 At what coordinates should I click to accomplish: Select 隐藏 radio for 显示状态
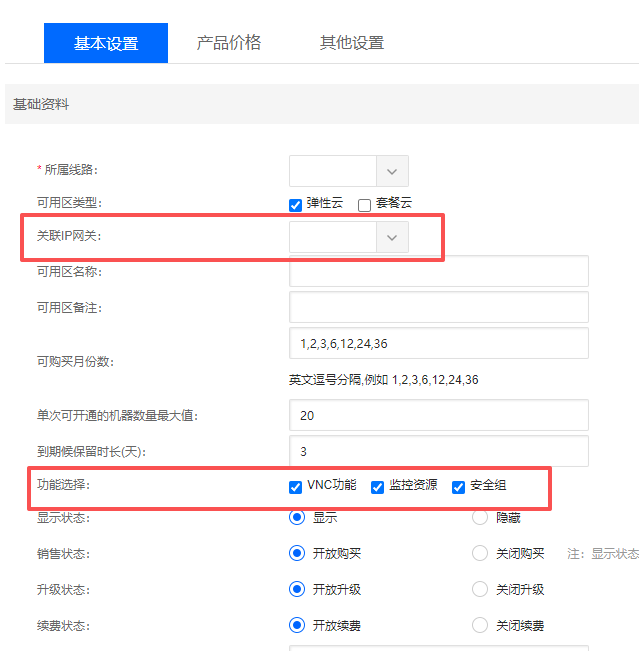[x=479, y=518]
